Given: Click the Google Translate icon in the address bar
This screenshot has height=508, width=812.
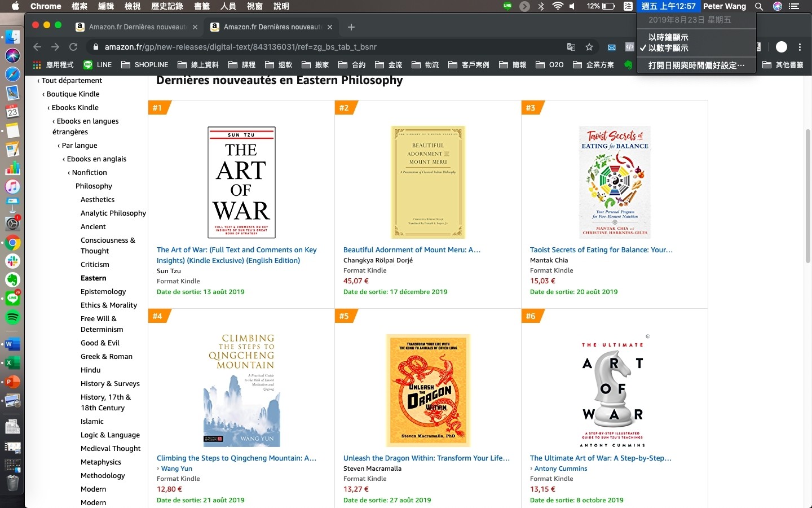Looking at the screenshot, I should coord(571,47).
